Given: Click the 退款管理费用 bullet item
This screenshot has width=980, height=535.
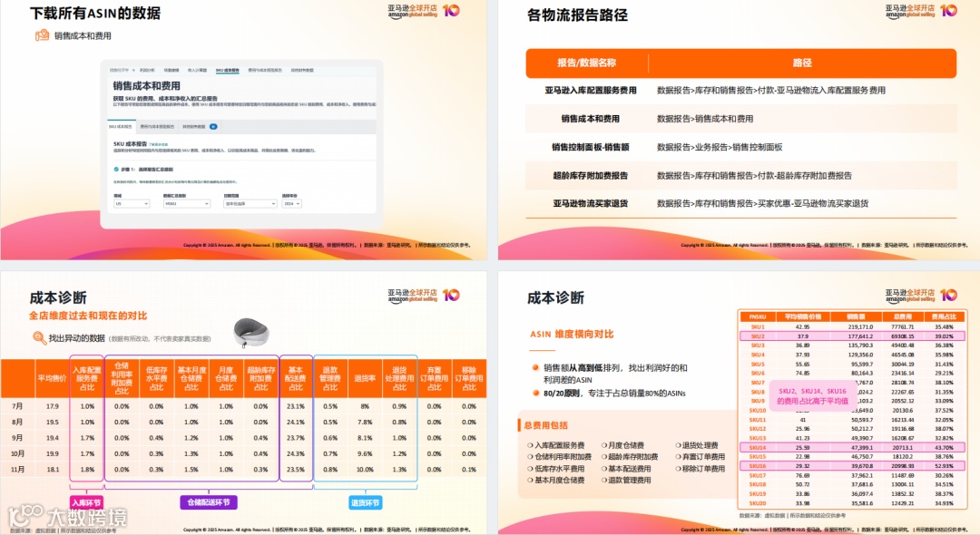Looking at the screenshot, I should pyautogui.click(x=626, y=480).
